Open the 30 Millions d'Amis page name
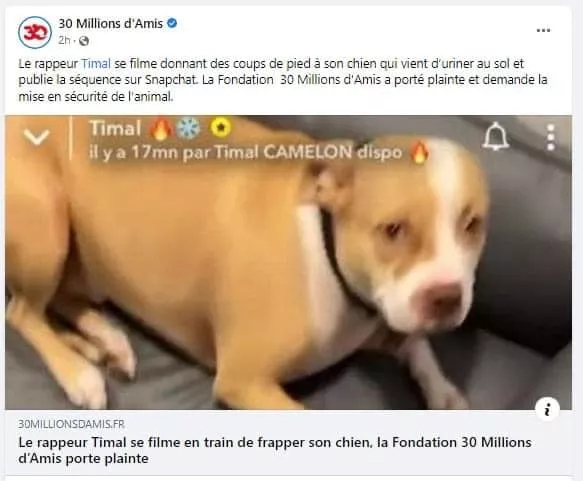Screen dimensions: 583x481 [110, 23]
